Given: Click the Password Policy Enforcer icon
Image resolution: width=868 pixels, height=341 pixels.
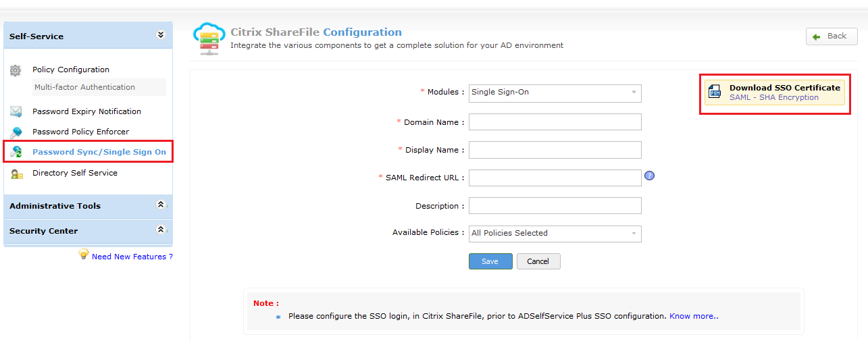Looking at the screenshot, I should point(16,132).
